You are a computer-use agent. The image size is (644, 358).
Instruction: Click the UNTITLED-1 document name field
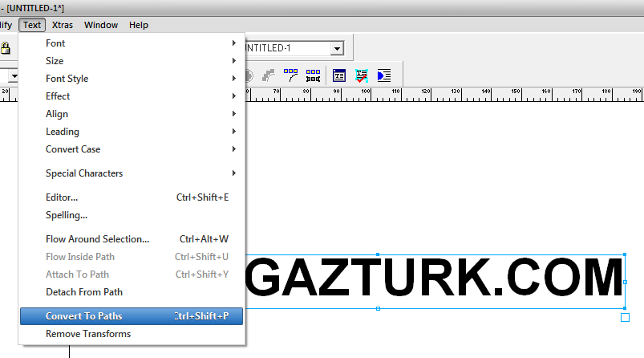(x=289, y=48)
